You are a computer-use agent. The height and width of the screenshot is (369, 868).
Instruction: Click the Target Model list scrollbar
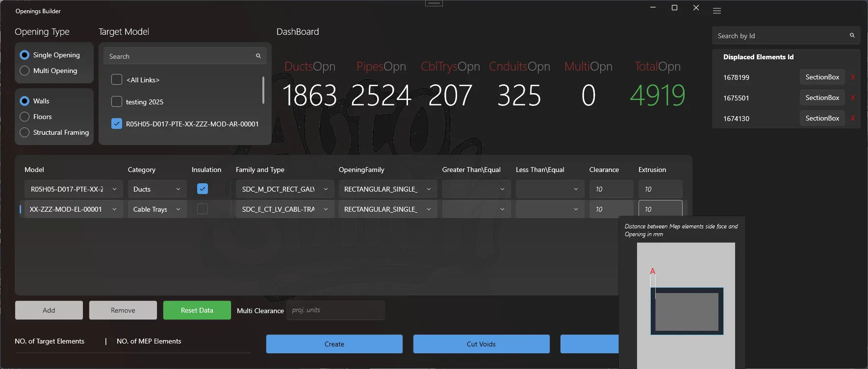click(263, 90)
